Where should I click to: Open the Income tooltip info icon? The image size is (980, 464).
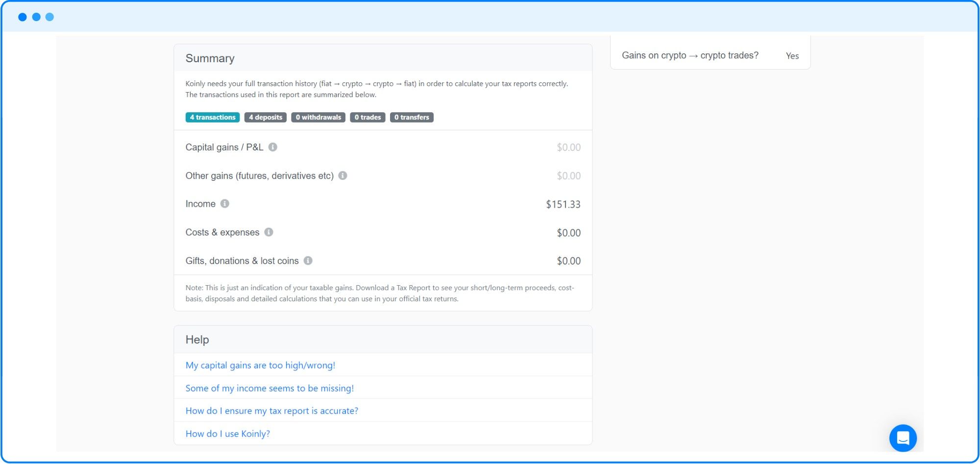point(224,204)
